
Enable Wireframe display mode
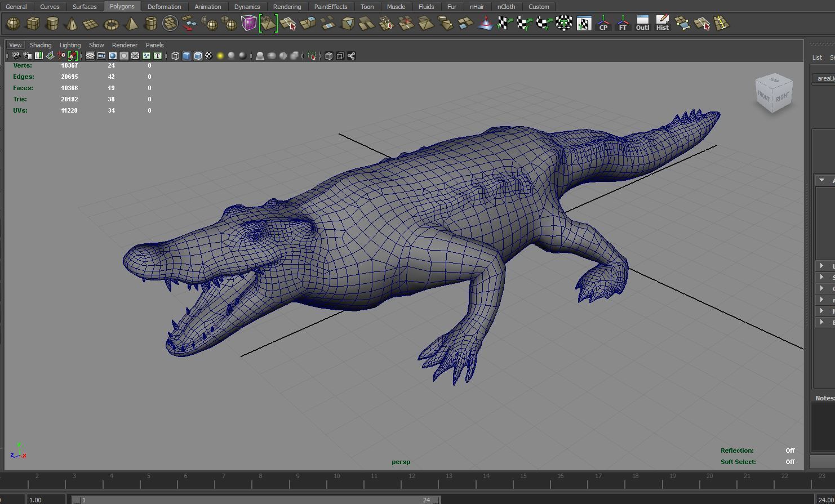click(x=175, y=56)
